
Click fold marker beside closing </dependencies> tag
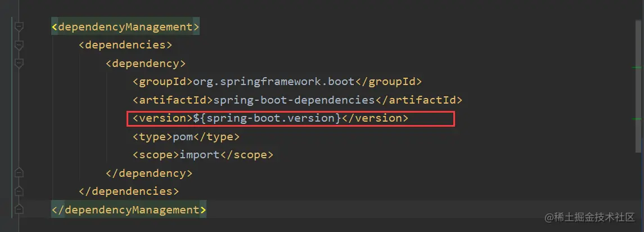click(19, 191)
